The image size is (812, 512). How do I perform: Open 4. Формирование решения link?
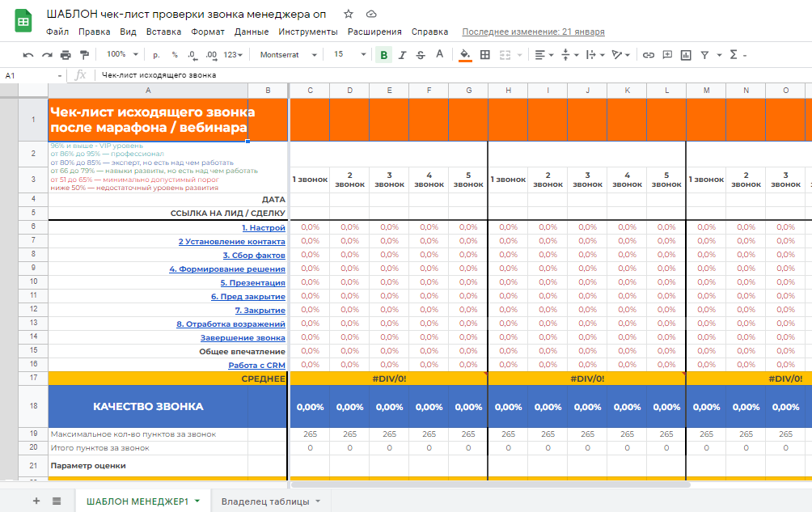coord(227,269)
